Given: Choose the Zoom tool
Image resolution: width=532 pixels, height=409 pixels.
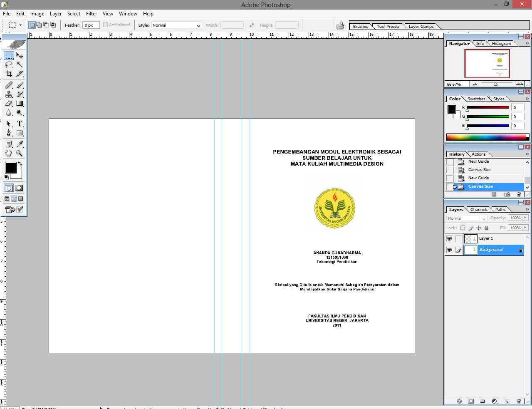Looking at the screenshot, I should [x=18, y=152].
